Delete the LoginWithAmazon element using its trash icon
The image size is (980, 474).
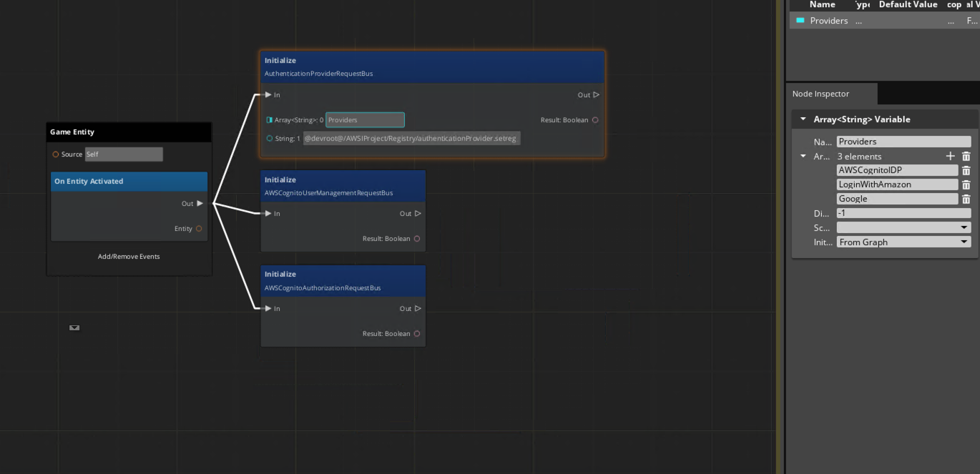[966, 184]
